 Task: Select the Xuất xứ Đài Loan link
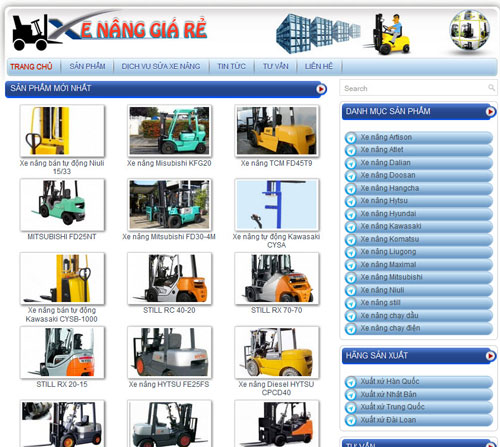(388, 420)
